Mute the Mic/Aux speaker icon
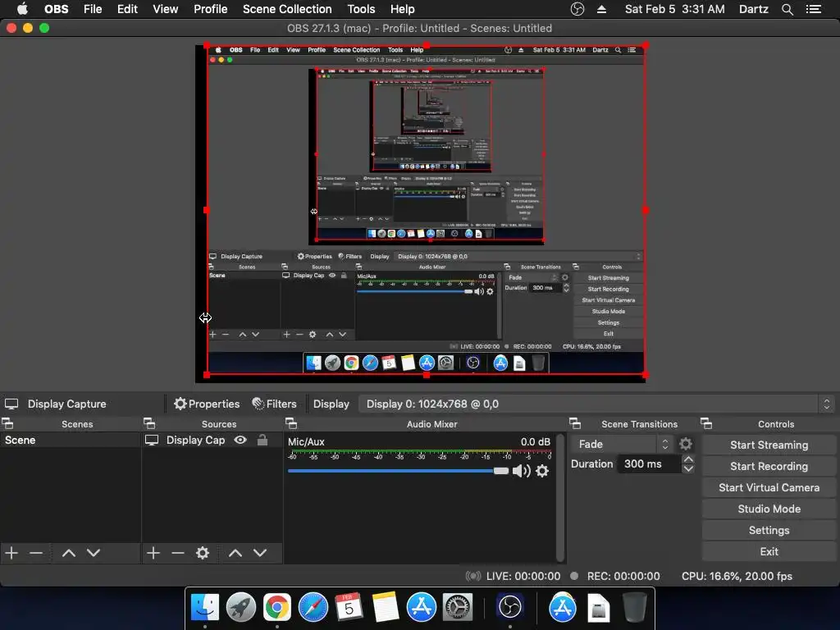This screenshot has width=840, height=630. tap(521, 471)
